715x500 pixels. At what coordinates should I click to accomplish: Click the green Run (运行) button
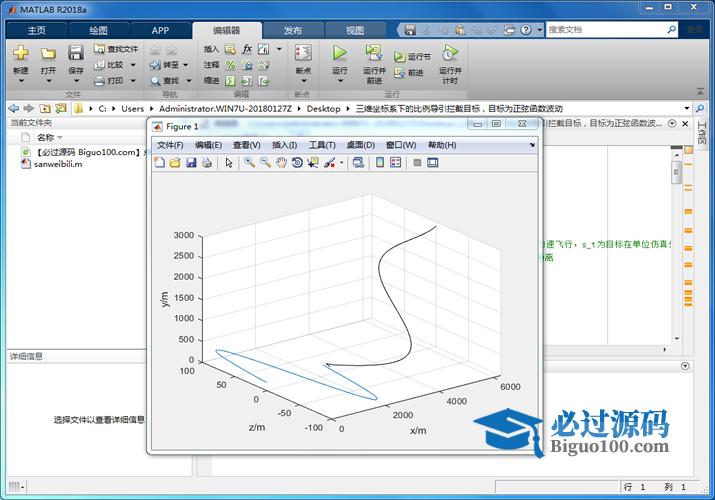339,53
